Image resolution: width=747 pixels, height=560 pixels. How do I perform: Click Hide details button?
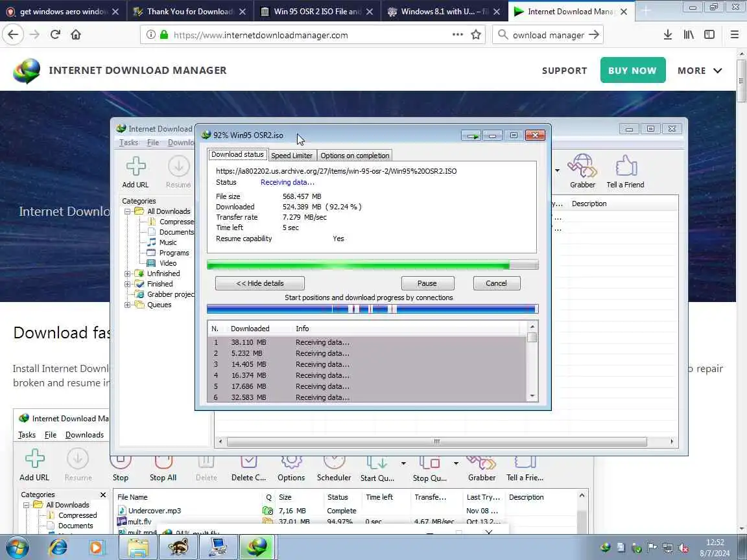click(259, 283)
